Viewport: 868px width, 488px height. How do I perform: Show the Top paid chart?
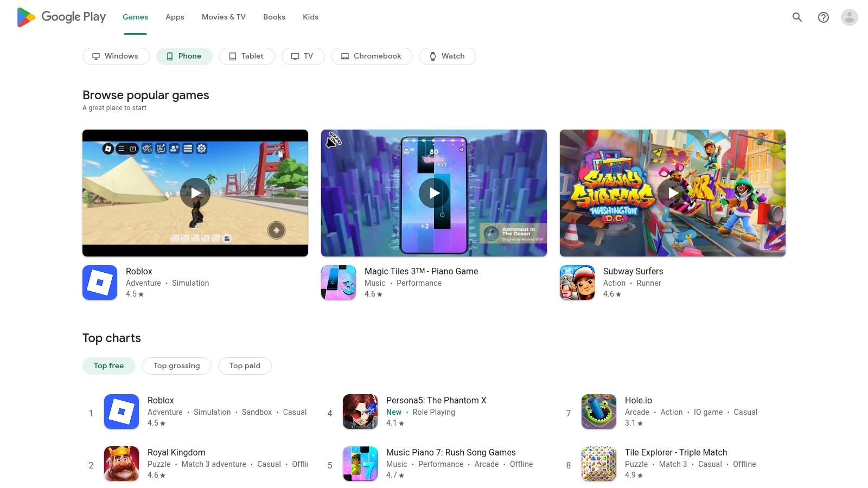click(x=245, y=366)
